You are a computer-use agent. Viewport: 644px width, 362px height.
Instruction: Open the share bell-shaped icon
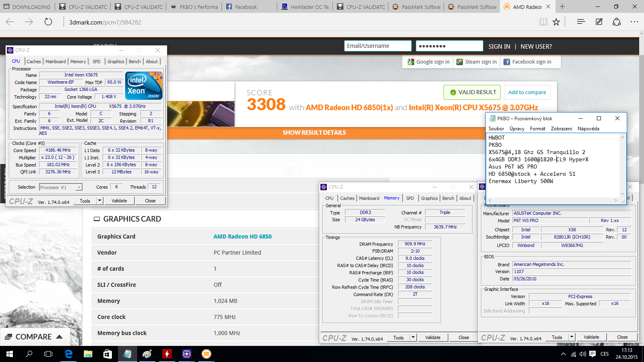click(x=617, y=22)
